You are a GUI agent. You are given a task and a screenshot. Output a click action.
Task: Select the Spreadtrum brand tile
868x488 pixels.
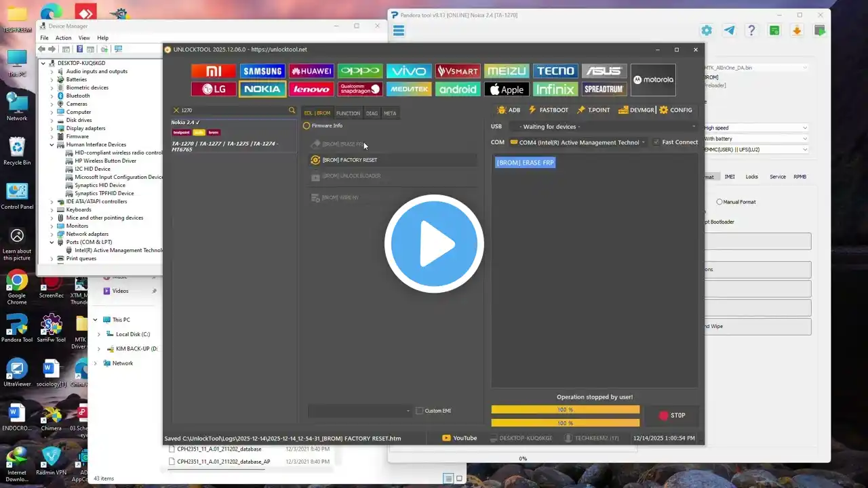(x=604, y=89)
